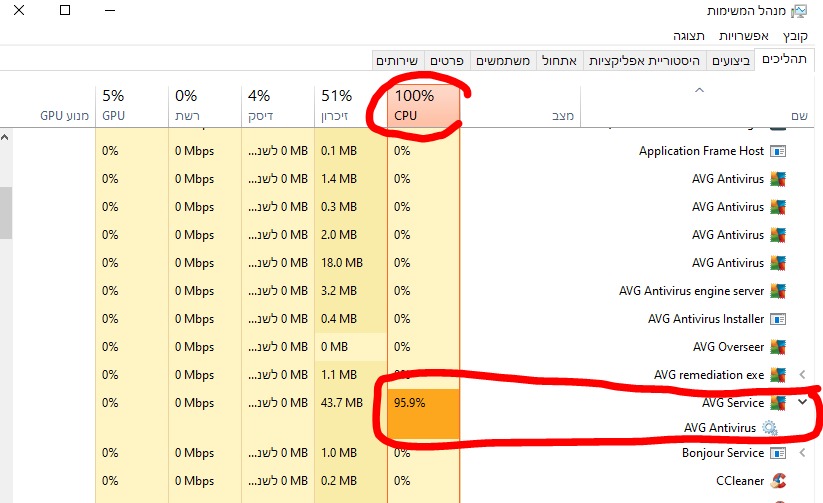Switch to the משתמשים tab

(x=503, y=61)
